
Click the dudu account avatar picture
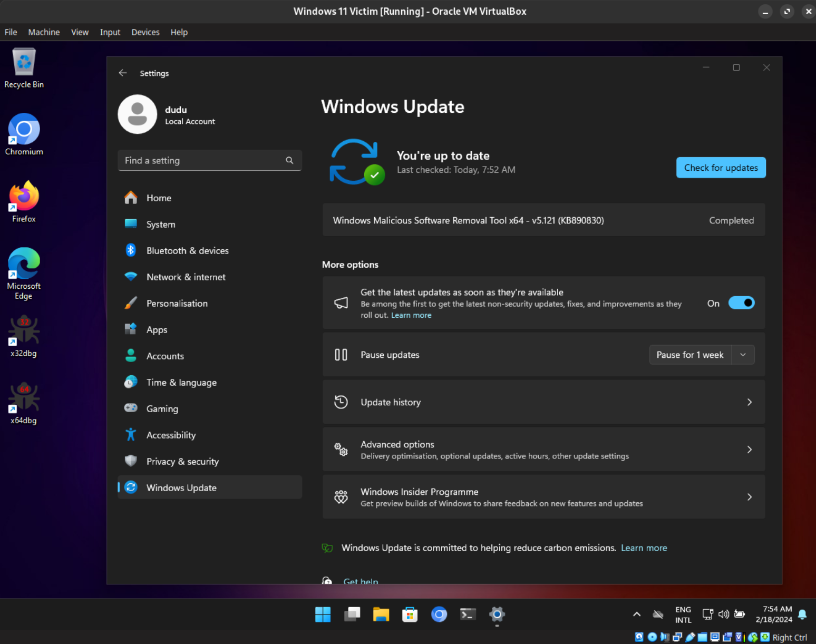point(138,114)
